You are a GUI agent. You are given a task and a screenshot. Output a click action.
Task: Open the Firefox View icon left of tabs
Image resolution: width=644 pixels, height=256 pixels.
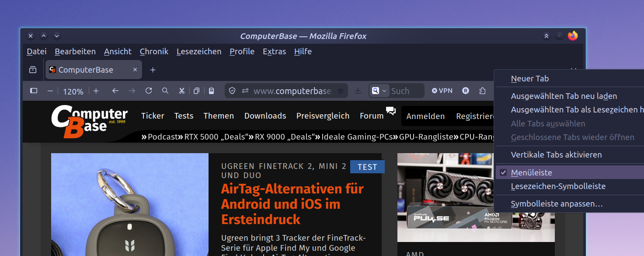click(x=33, y=70)
